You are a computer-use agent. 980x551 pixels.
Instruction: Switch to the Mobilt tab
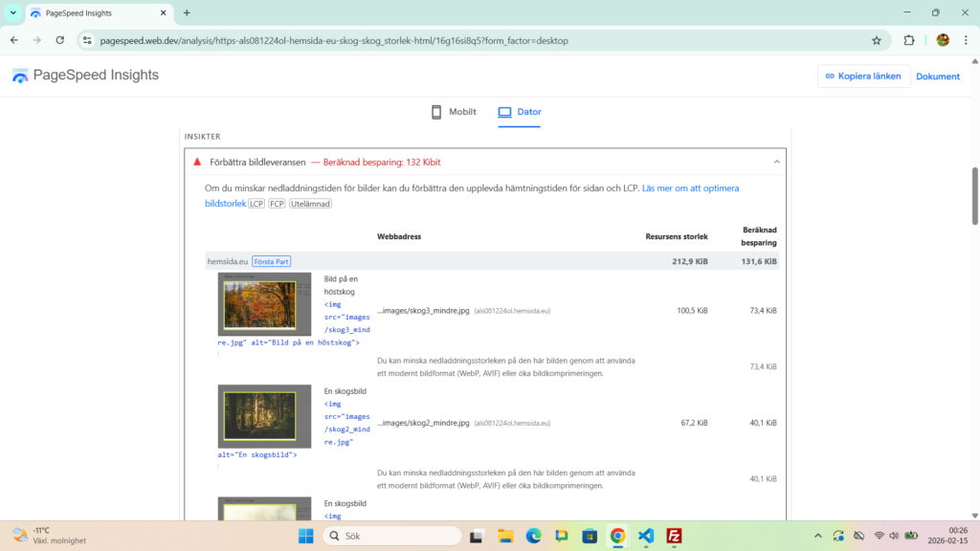click(x=454, y=112)
